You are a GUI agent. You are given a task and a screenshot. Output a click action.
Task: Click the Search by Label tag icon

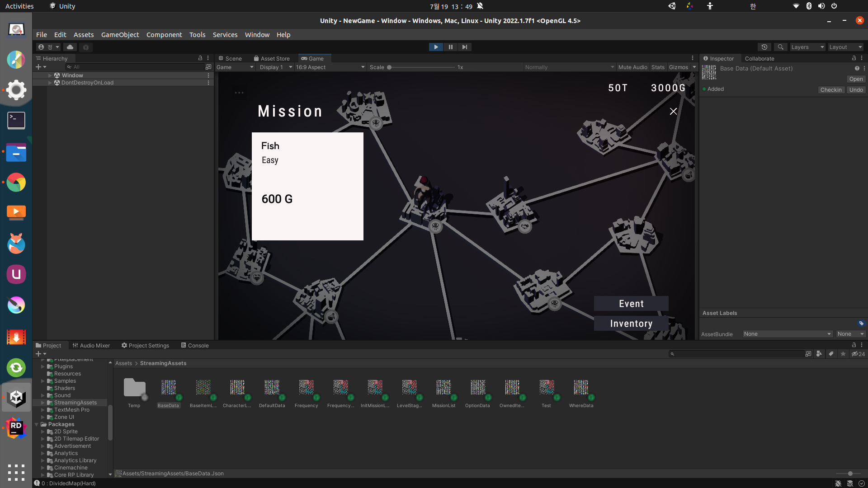[831, 354]
